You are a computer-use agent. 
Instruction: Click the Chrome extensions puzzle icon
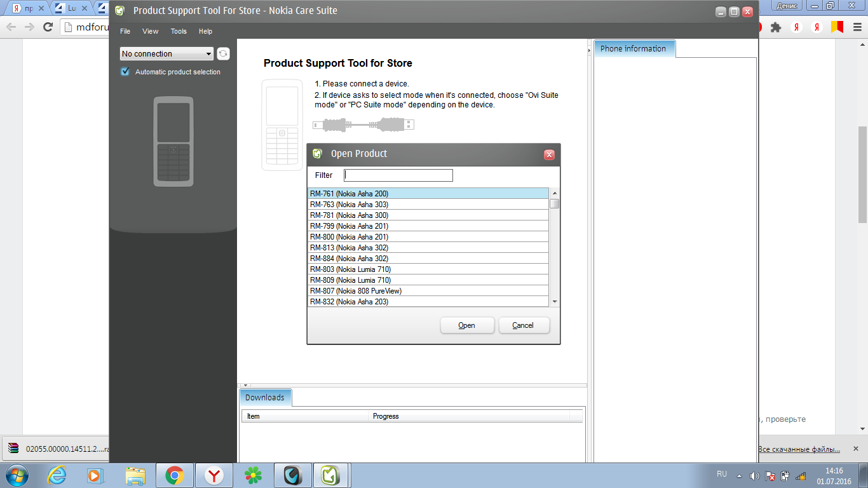(x=775, y=27)
